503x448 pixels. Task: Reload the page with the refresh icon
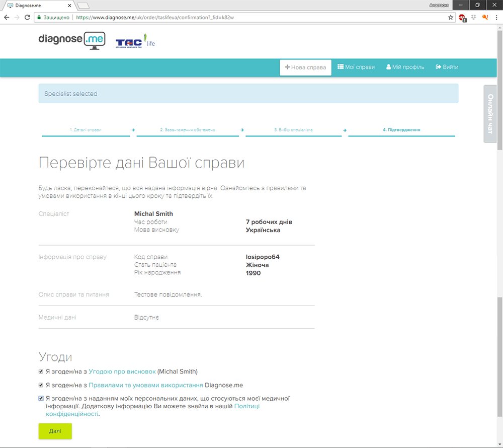(x=27, y=16)
